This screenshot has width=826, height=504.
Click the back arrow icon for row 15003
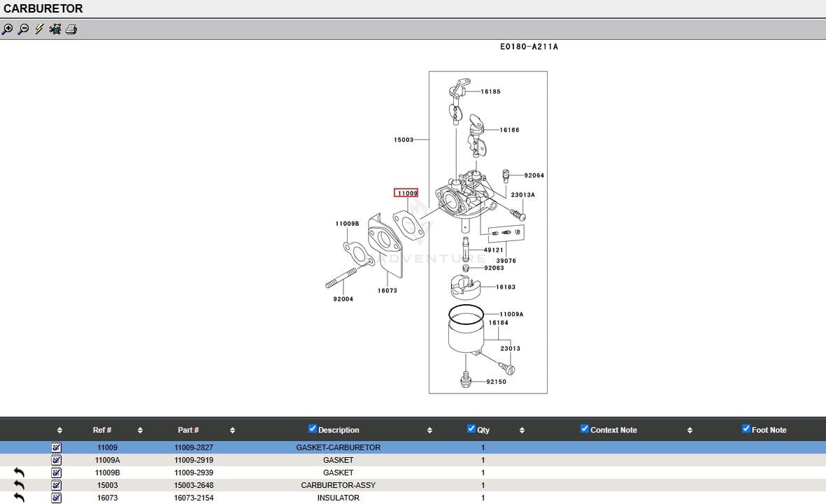[x=19, y=485]
